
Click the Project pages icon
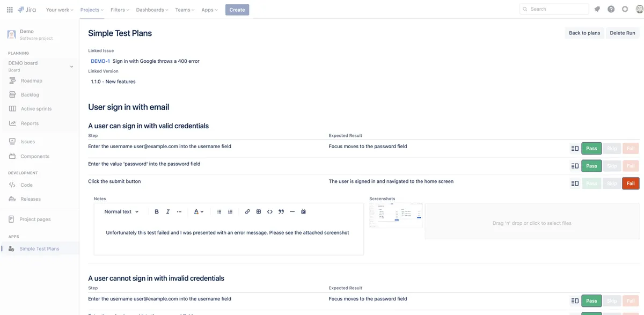click(x=11, y=219)
